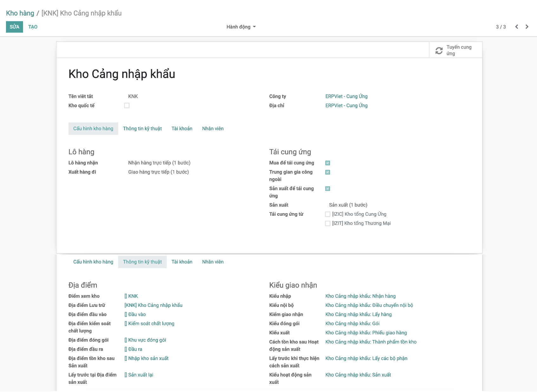Click the 3 / 3 pager counter
Viewport: 537px width, 392px height.
[501, 27]
